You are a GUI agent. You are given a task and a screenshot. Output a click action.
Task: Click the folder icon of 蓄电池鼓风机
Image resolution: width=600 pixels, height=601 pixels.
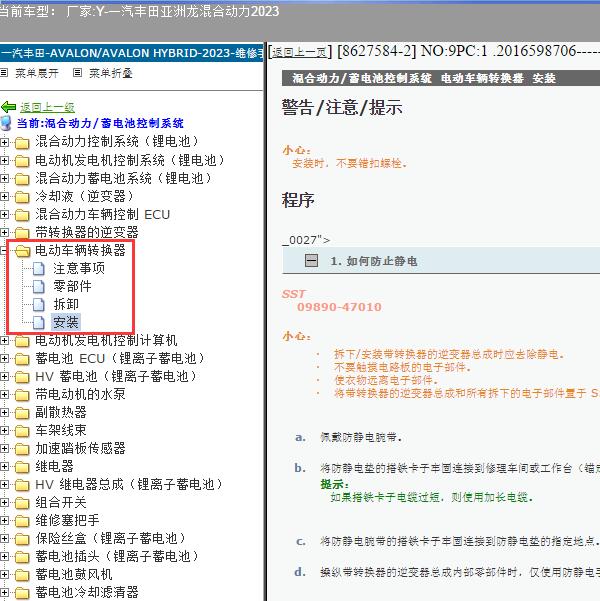pyautogui.click(x=22, y=575)
